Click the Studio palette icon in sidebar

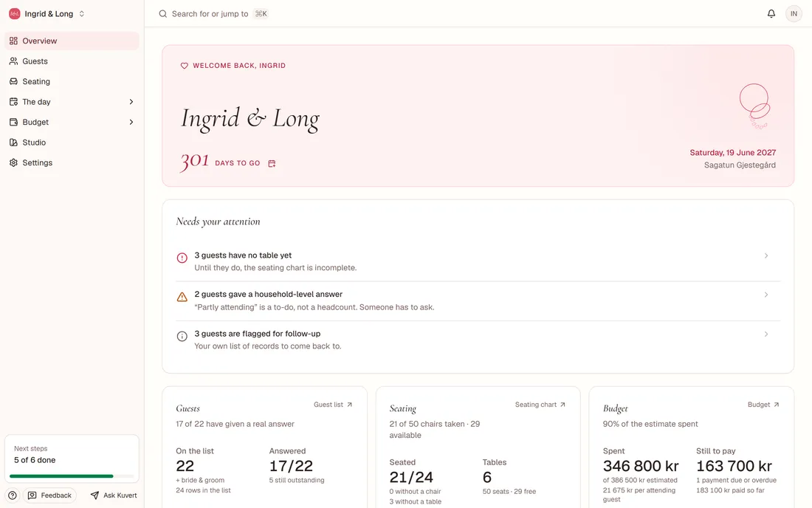coord(13,142)
